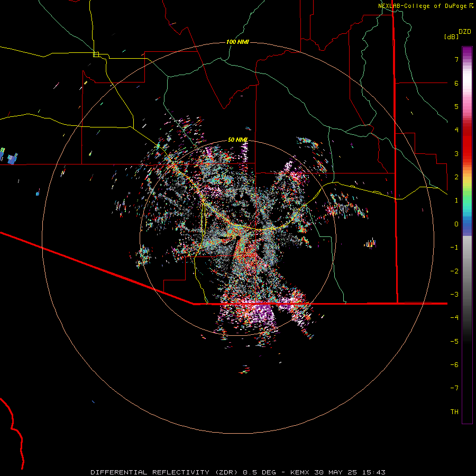This screenshot has height=476, width=476.
Task: Click the 50 NMI range ring label
Action: 237,140
